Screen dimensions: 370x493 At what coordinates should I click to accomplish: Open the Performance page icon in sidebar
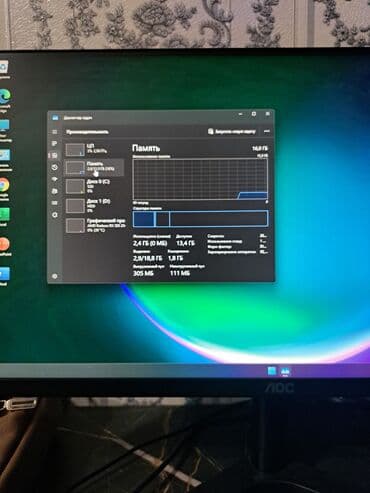pyautogui.click(x=54, y=155)
